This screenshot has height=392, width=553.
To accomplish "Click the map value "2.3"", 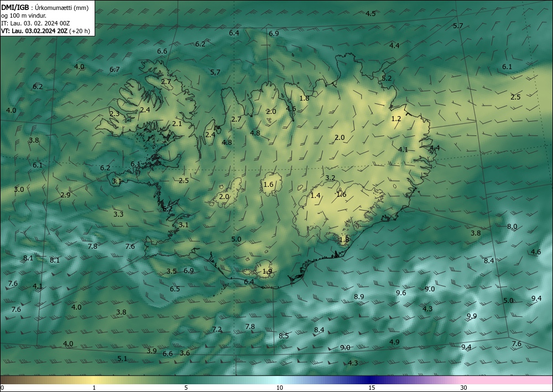I will point(114,114).
